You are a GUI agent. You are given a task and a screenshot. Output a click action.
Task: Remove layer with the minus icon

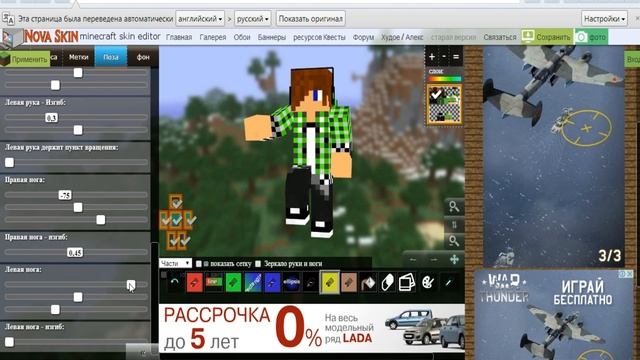(444, 57)
